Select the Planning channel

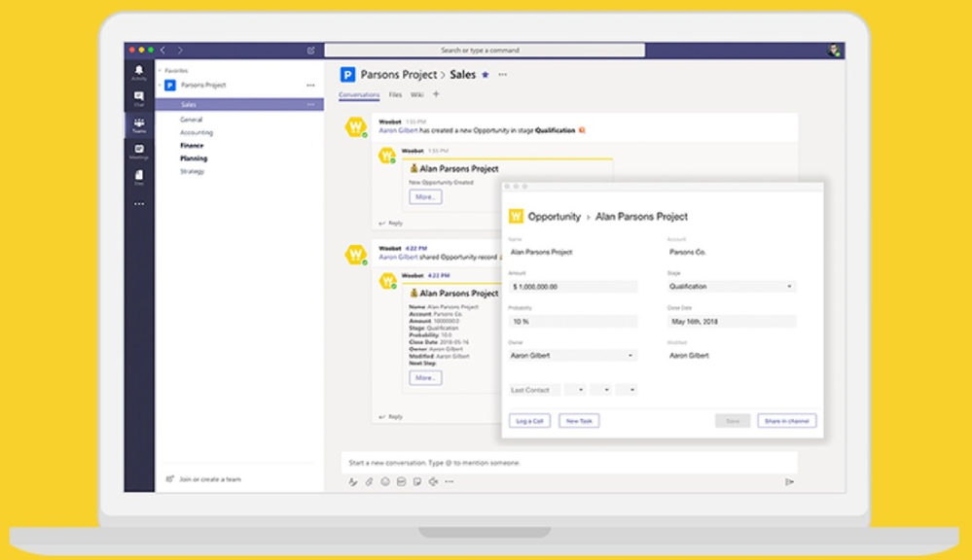[x=194, y=158]
